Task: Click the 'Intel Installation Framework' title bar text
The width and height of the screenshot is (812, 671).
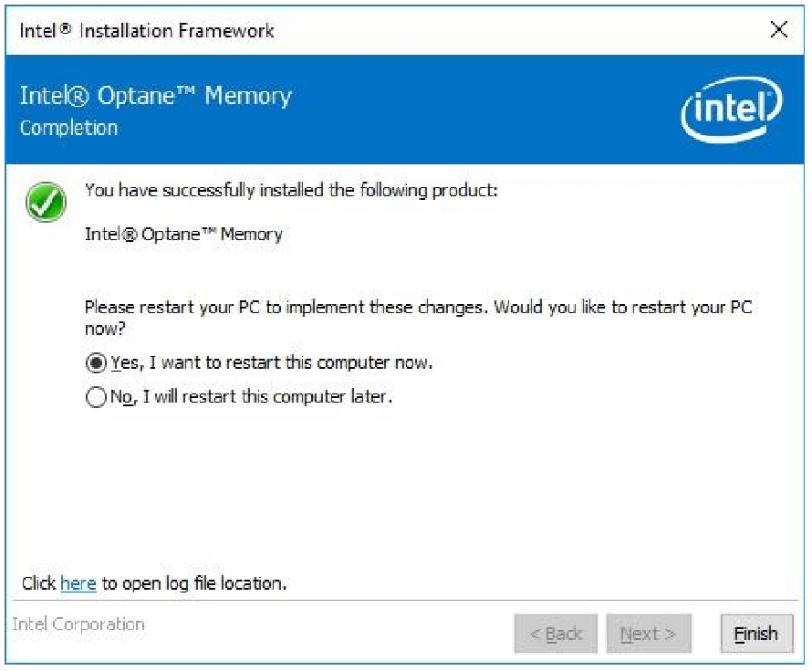Action: coord(147,31)
